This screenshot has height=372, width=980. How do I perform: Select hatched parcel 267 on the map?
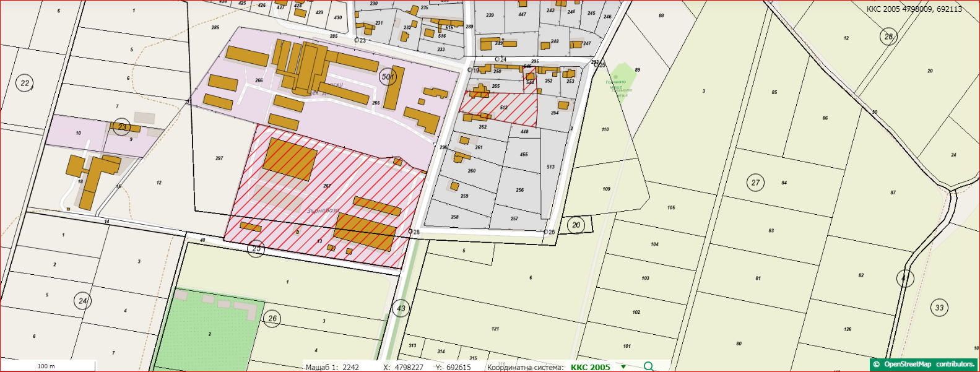click(x=327, y=186)
